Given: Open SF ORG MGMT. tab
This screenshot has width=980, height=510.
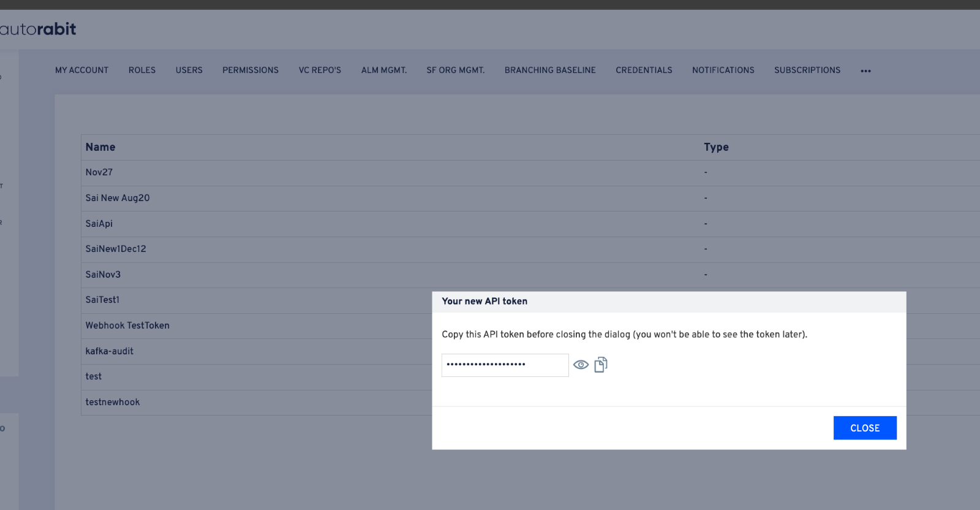Looking at the screenshot, I should point(456,70).
